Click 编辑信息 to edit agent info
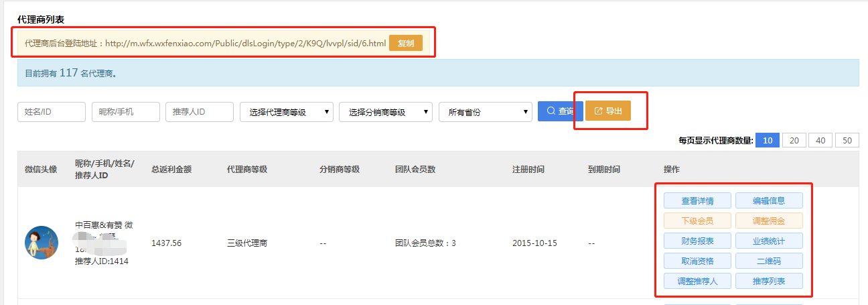The height and width of the screenshot is (305, 868). click(768, 200)
